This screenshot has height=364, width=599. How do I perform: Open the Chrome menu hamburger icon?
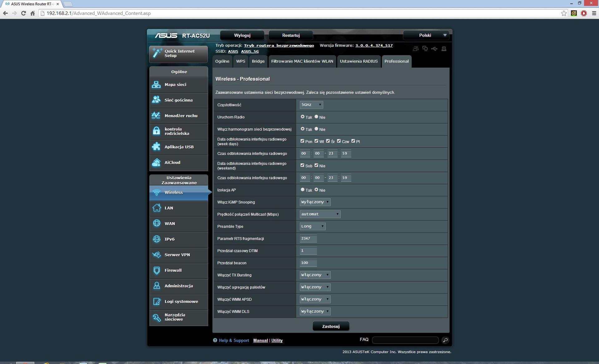(594, 13)
